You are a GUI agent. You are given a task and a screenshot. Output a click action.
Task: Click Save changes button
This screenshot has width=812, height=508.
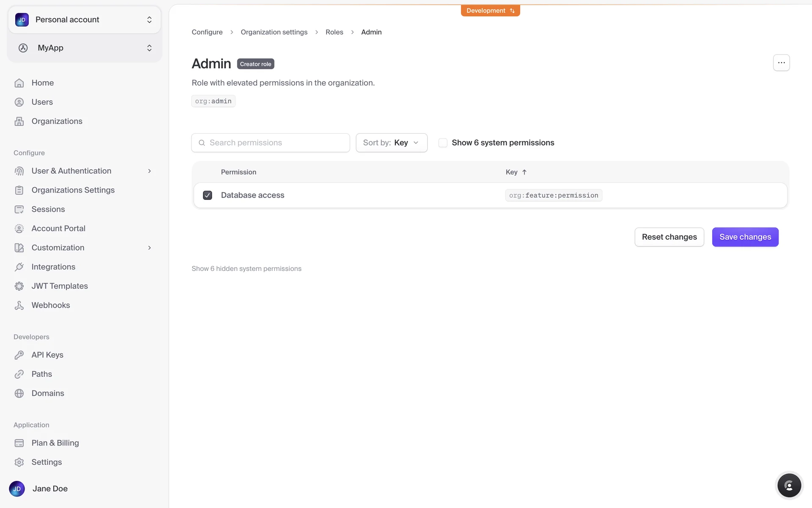click(745, 237)
